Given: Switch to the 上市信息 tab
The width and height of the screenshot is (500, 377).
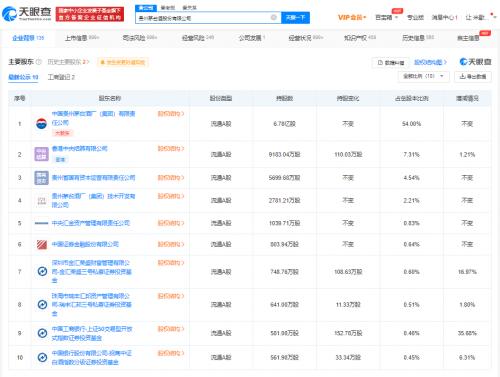Looking at the screenshot, I should coord(82,38).
